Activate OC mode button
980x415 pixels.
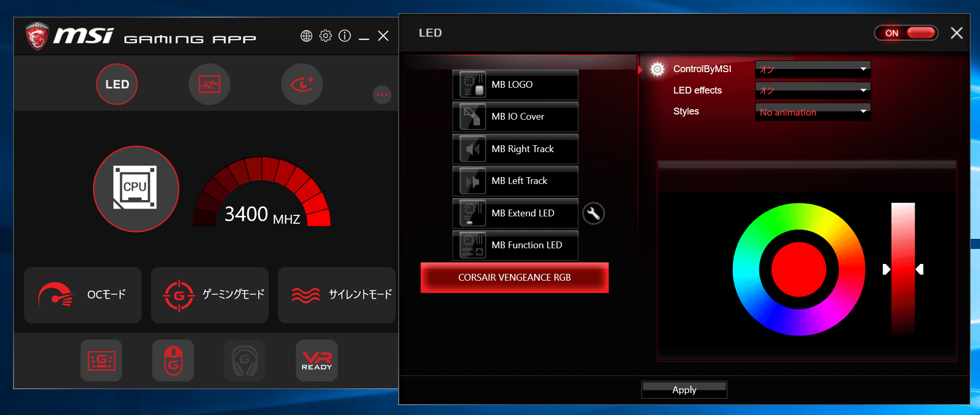(83, 295)
